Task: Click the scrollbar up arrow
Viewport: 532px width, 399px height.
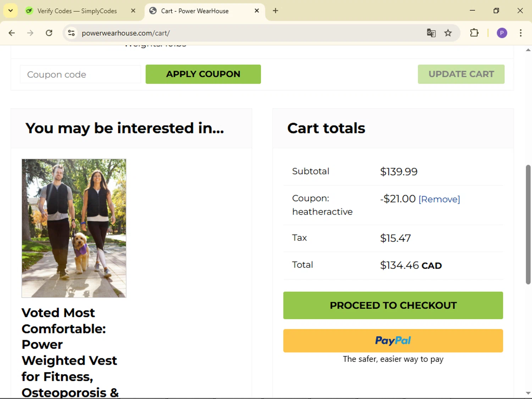Action: coord(528,50)
